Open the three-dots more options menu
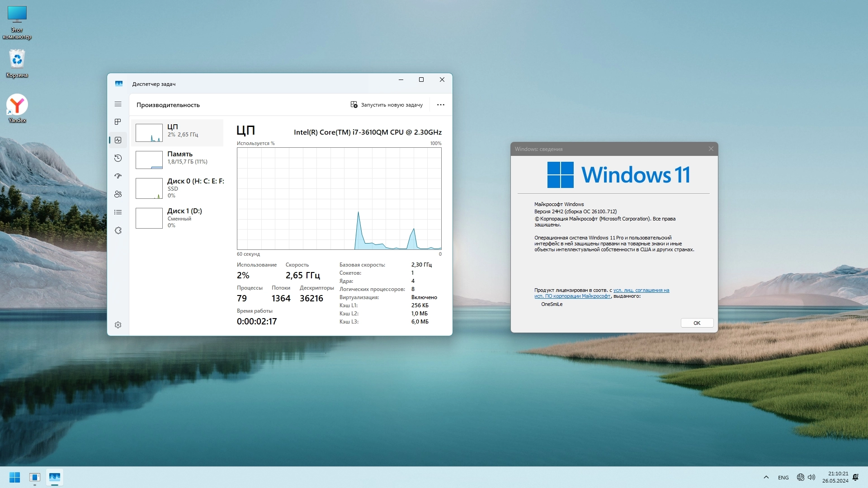 point(440,105)
